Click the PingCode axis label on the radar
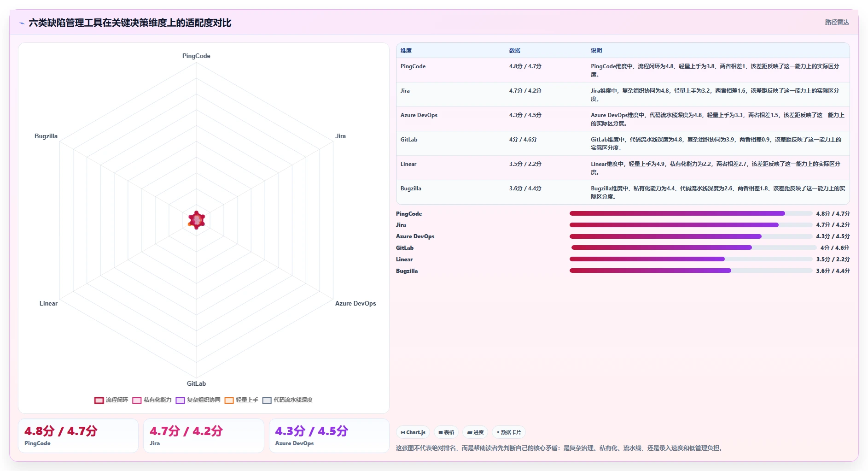Image resolution: width=868 pixels, height=471 pixels. [x=196, y=56]
